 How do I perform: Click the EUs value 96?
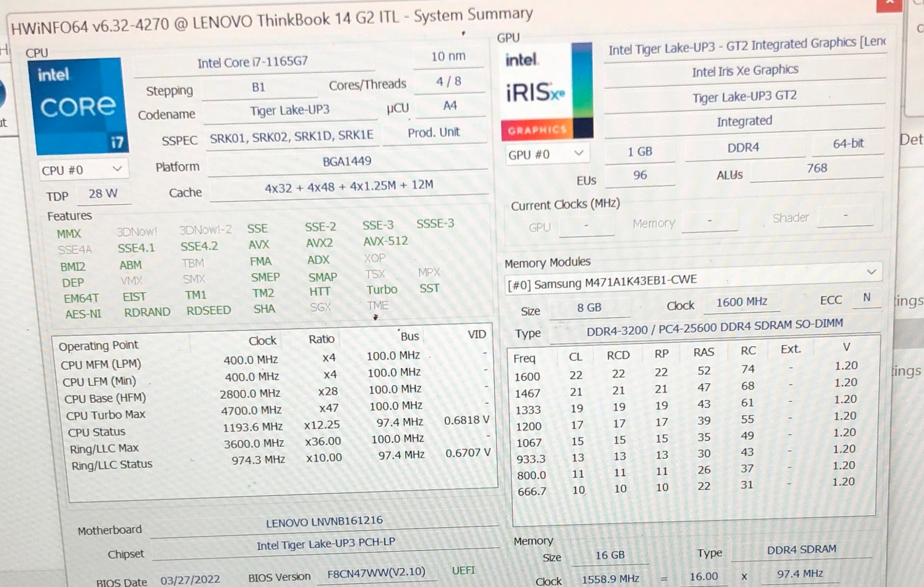640,175
